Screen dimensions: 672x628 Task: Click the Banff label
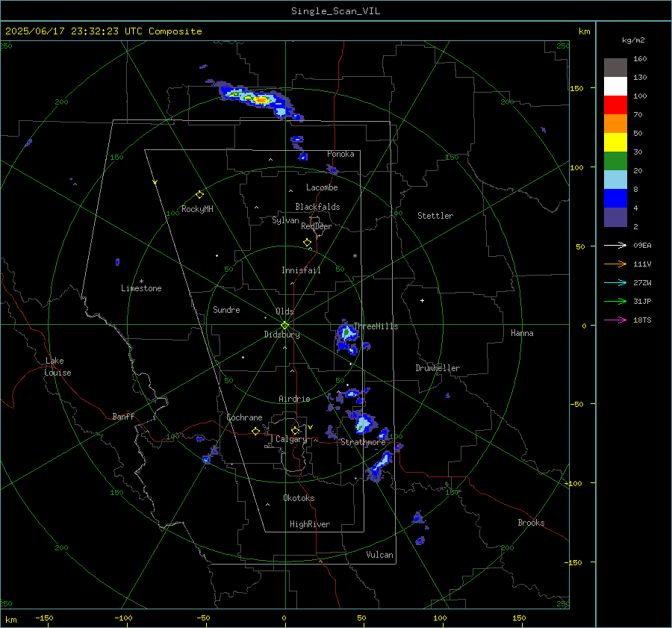coord(123,416)
